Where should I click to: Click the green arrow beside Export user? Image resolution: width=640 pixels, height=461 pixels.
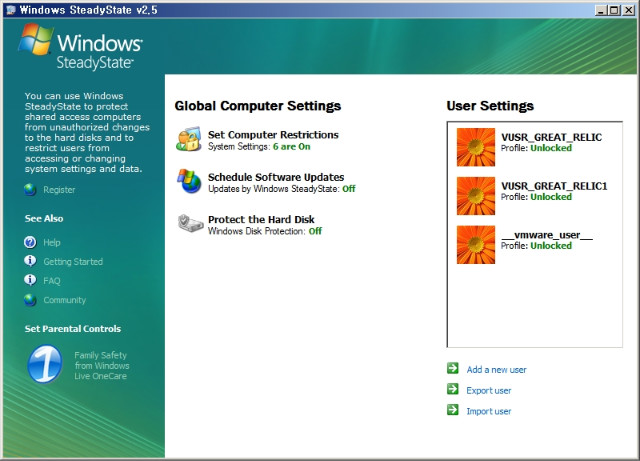point(453,389)
